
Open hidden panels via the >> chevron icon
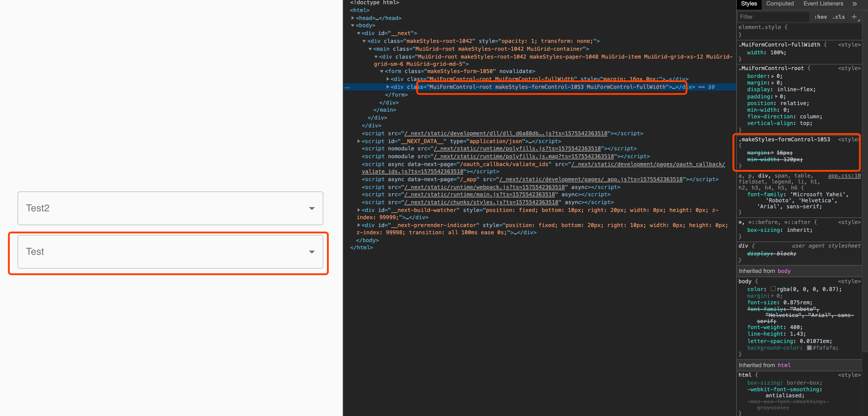pos(855,4)
